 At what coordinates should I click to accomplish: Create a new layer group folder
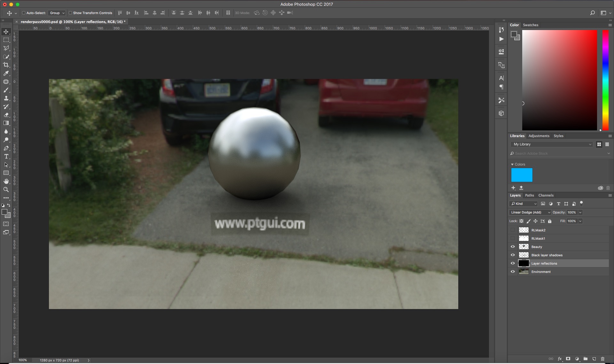[x=586, y=359]
